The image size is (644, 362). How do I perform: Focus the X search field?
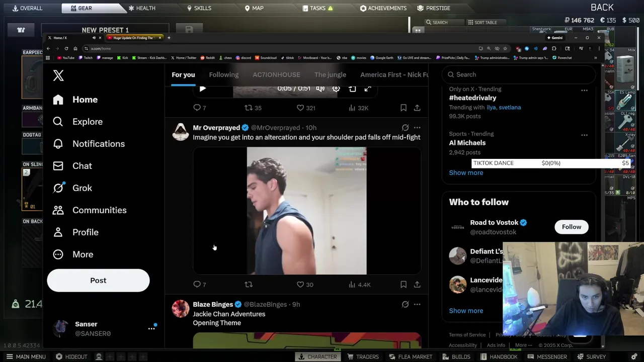click(519, 74)
